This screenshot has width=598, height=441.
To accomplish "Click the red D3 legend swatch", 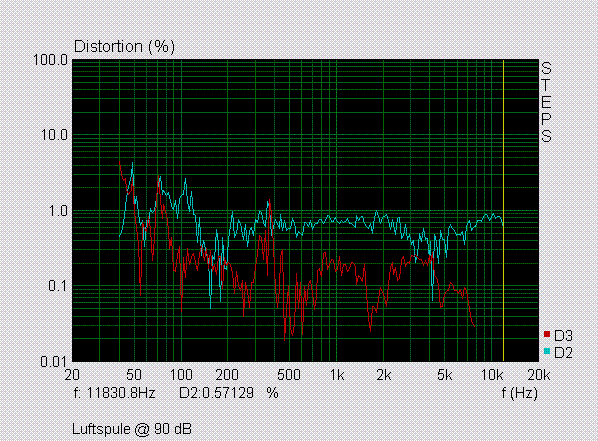I will tap(547, 334).
